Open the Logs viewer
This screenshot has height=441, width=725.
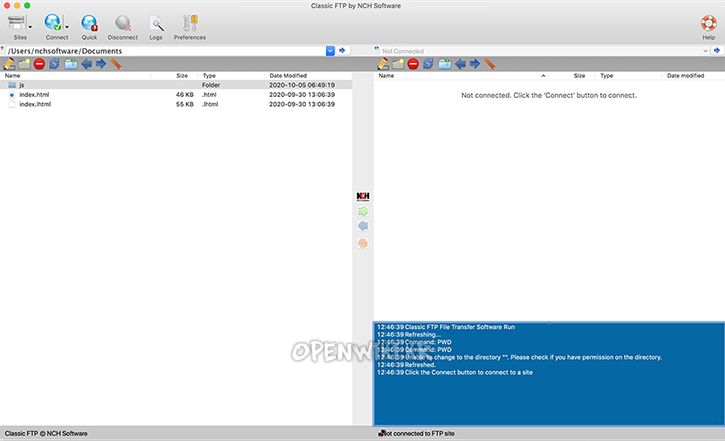[x=156, y=23]
